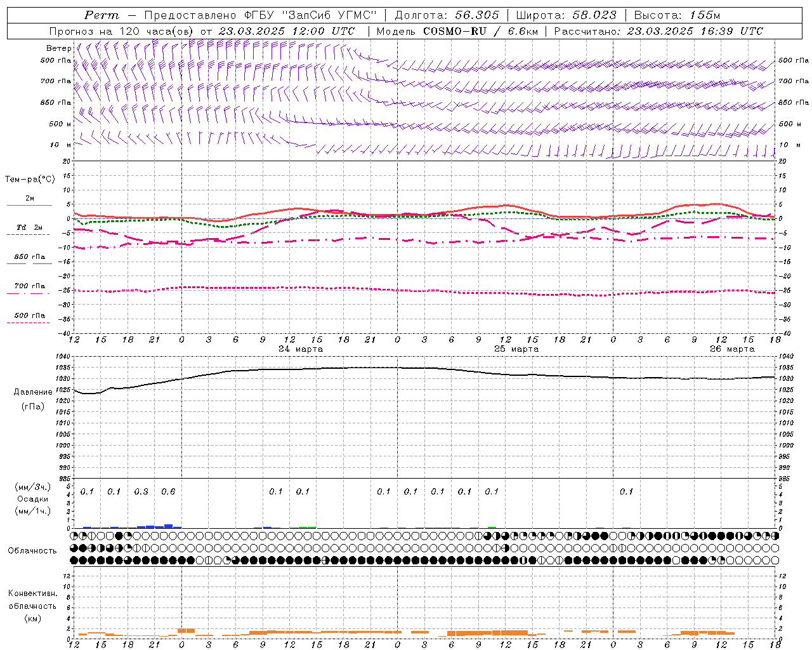This screenshot has height=650, width=812.
Task: Click the dashed line under "Td 2м" legend
Action: (29, 234)
